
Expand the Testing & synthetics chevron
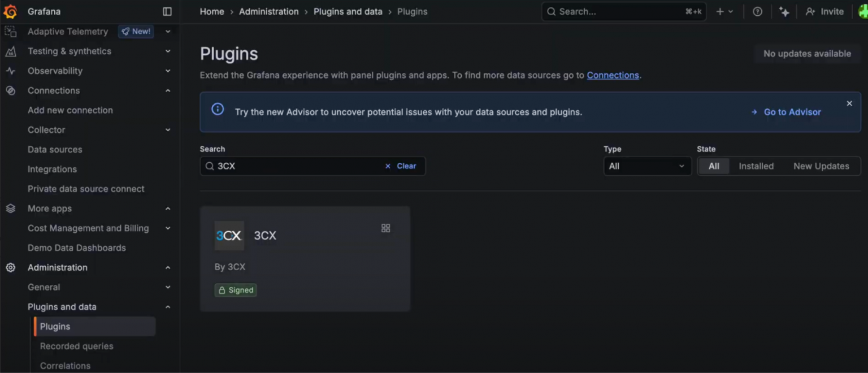tap(168, 51)
